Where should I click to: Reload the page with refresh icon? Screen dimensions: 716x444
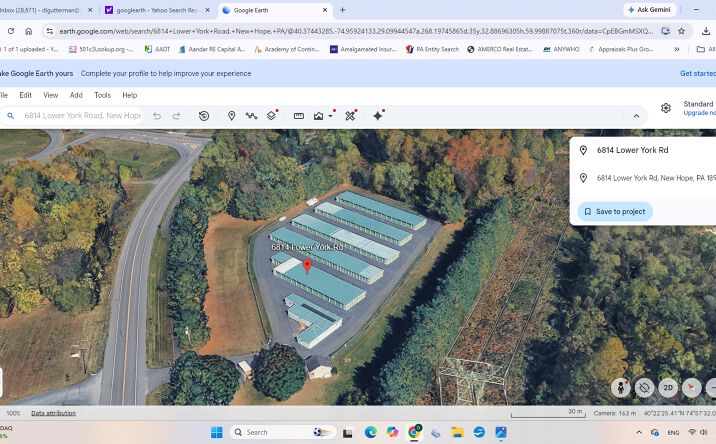[11, 31]
